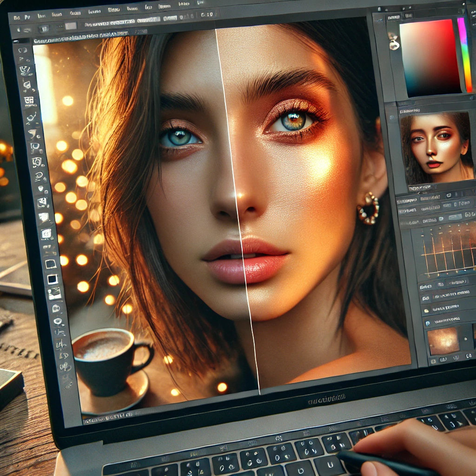Switch to the document tab above the canvas

[80, 34]
